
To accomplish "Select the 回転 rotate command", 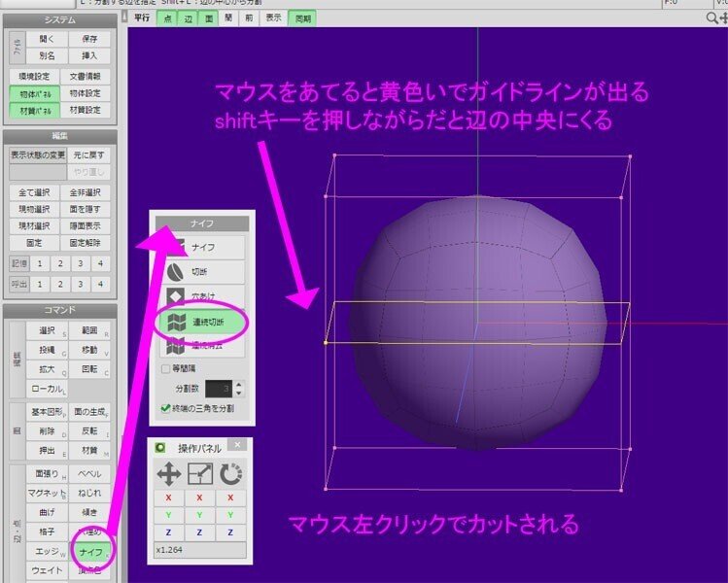I will coord(89,369).
